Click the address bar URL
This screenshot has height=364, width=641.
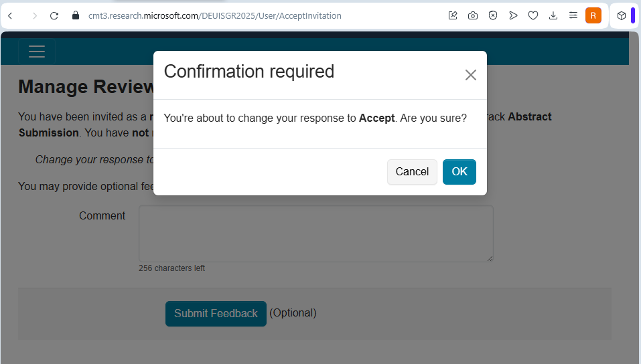(214, 15)
